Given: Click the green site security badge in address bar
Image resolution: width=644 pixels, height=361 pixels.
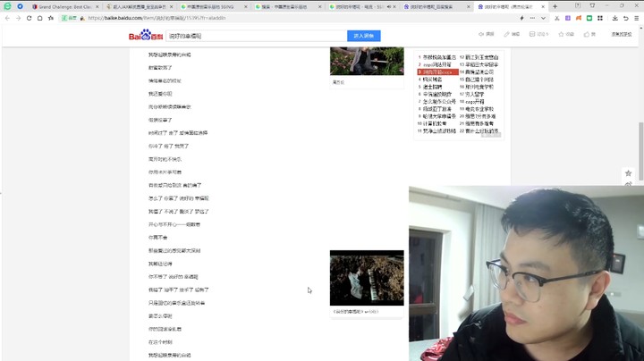Looking at the screenshot, I should pyautogui.click(x=70, y=18).
